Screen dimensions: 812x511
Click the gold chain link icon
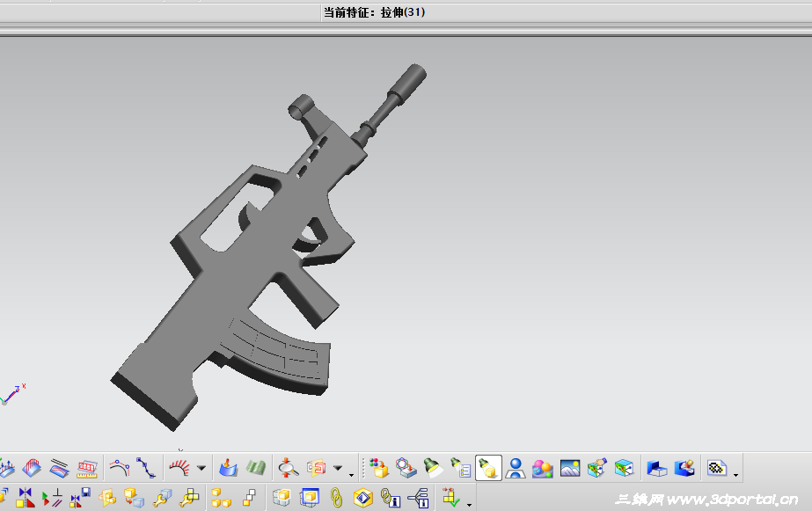coord(336,498)
